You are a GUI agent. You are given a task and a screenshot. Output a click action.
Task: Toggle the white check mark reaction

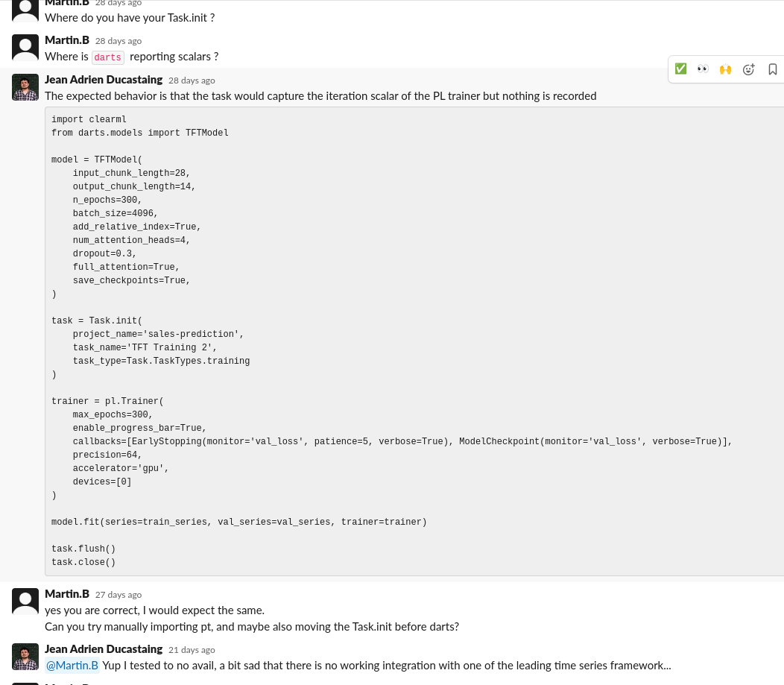pos(680,69)
